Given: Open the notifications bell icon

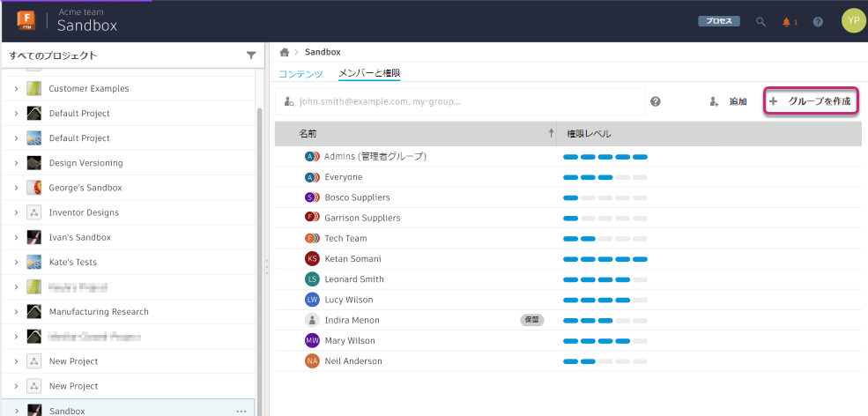Looking at the screenshot, I should (787, 22).
